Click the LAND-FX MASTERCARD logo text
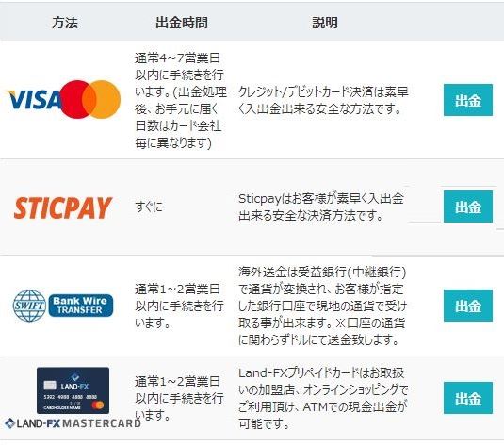This screenshot has width=504, height=447. tap(73, 423)
